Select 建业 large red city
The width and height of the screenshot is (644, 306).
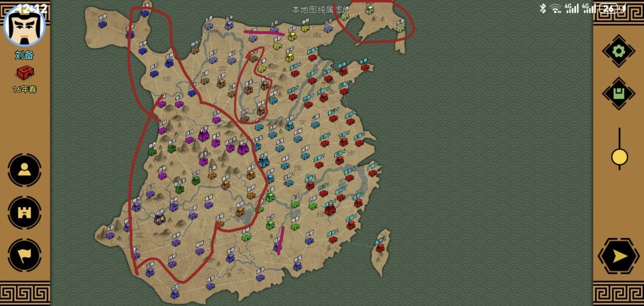330,210
